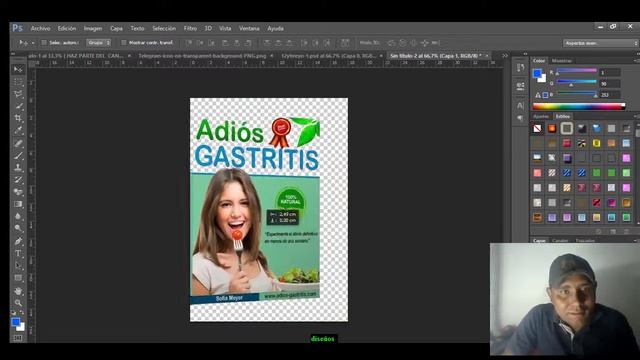640x360 pixels.
Task: Switch to the Ajustes tab
Action: tap(541, 116)
